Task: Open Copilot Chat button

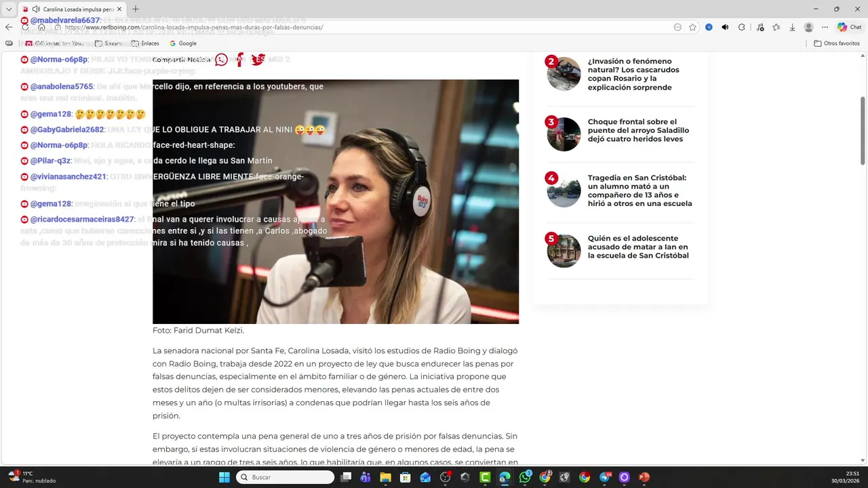Action: pyautogui.click(x=850, y=27)
